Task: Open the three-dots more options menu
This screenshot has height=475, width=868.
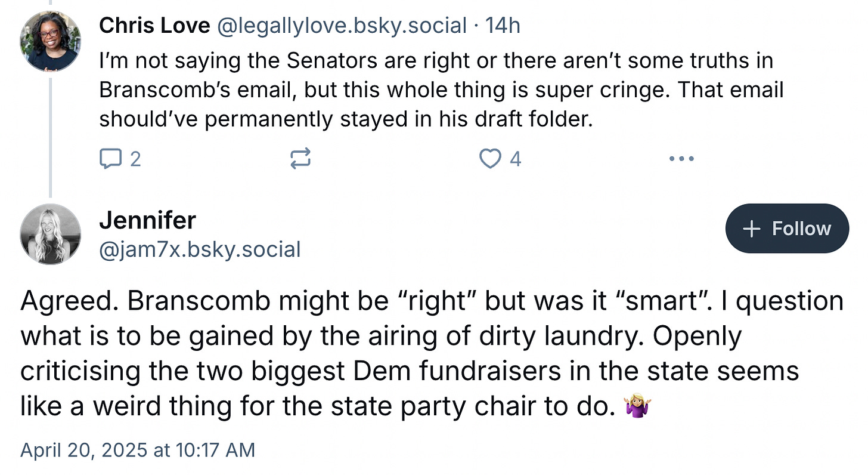Action: [681, 159]
